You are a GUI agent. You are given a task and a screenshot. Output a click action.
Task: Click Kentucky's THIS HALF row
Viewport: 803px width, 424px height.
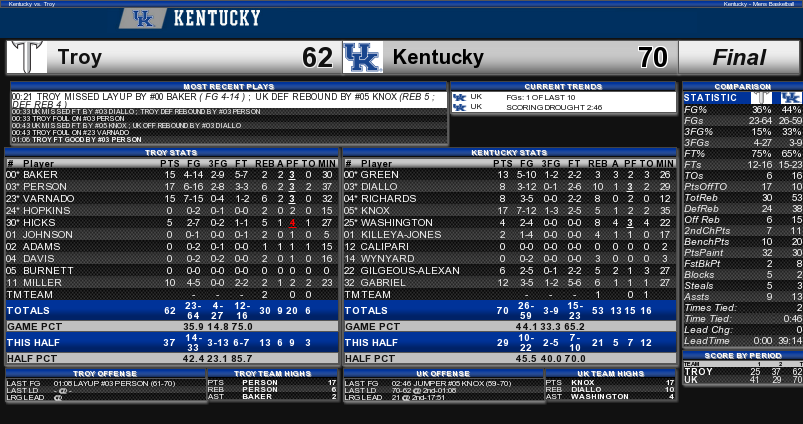[x=509, y=342]
